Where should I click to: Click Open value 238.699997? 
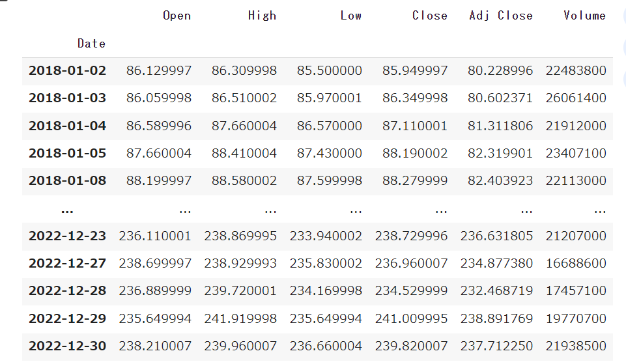(155, 264)
